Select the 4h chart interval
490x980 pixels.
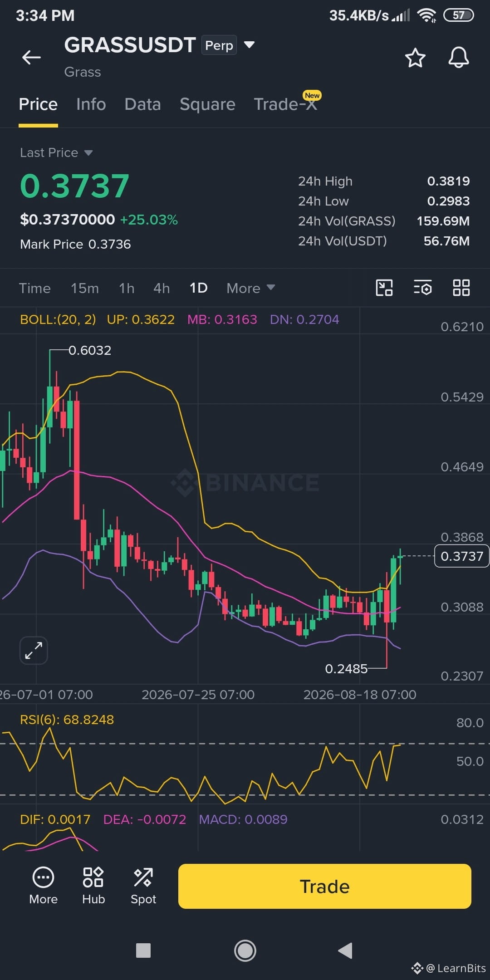click(162, 288)
